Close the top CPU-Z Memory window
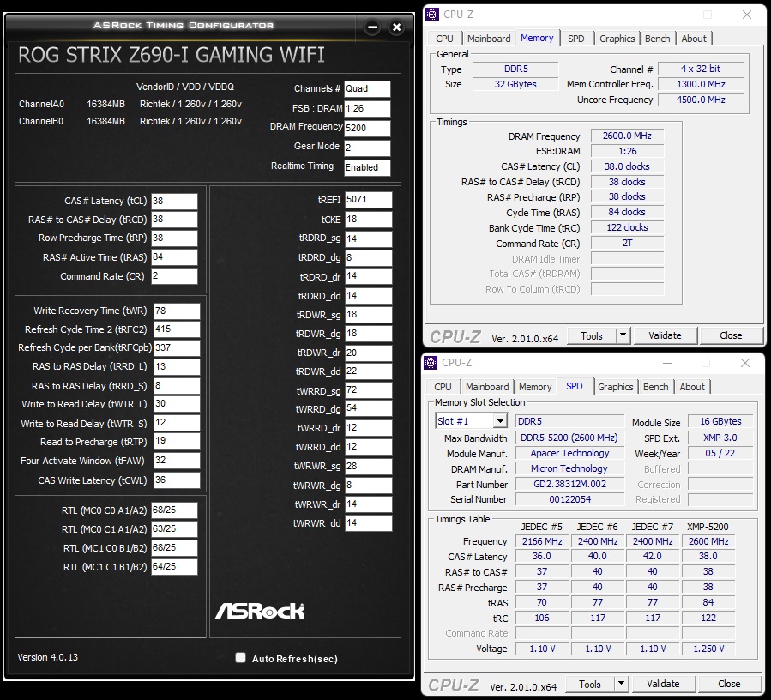This screenshot has width=771, height=700. 746,15
